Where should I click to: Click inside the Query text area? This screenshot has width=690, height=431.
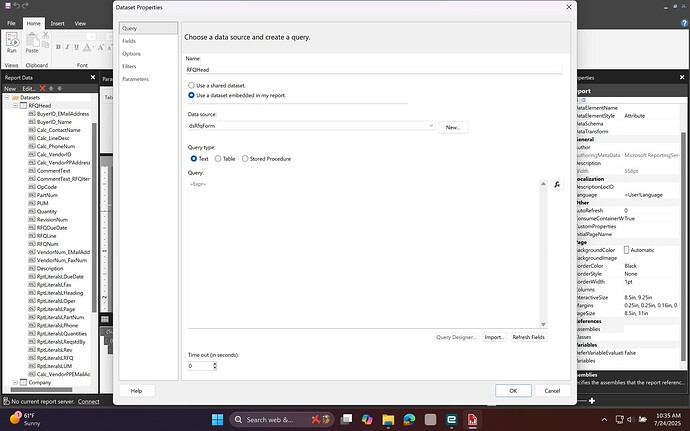pyautogui.click(x=363, y=253)
